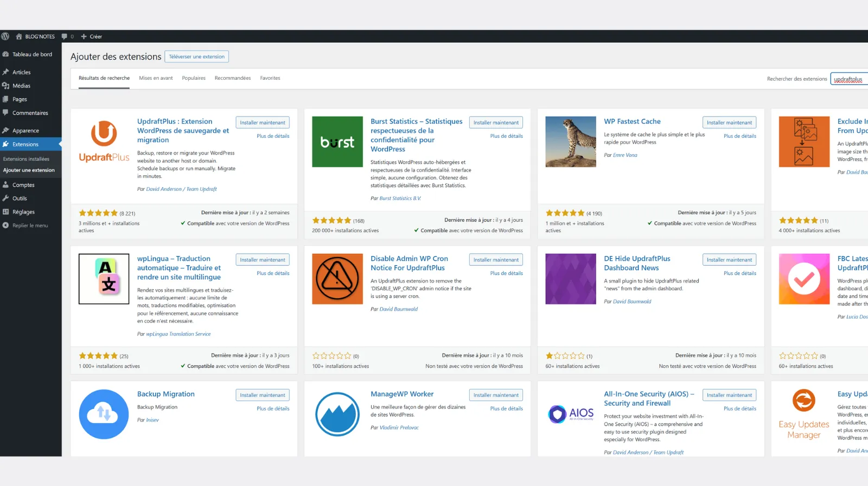Viewport: 868px width, 486px height.
Task: Click Téléverser une extension button
Action: pyautogui.click(x=196, y=56)
